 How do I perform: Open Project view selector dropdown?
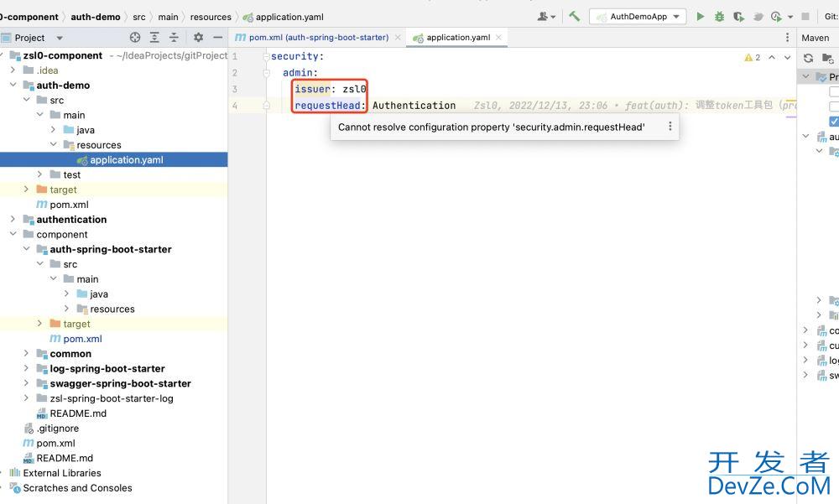(60, 38)
